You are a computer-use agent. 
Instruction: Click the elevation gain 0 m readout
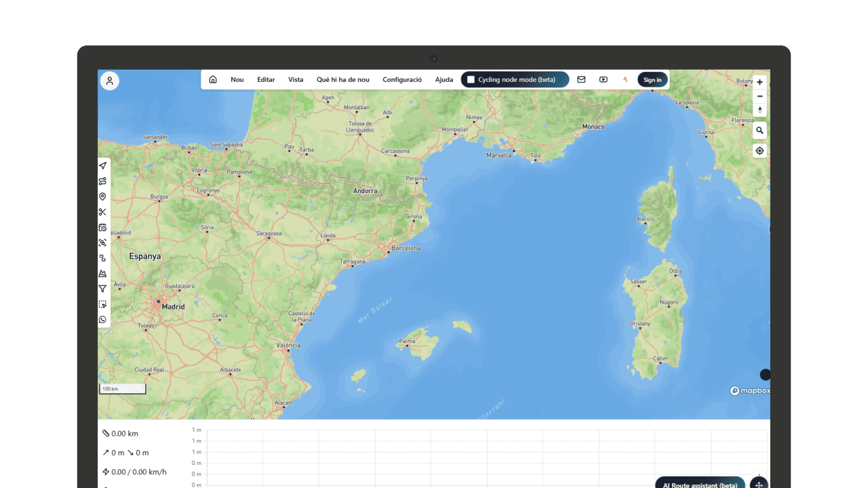[114, 453]
